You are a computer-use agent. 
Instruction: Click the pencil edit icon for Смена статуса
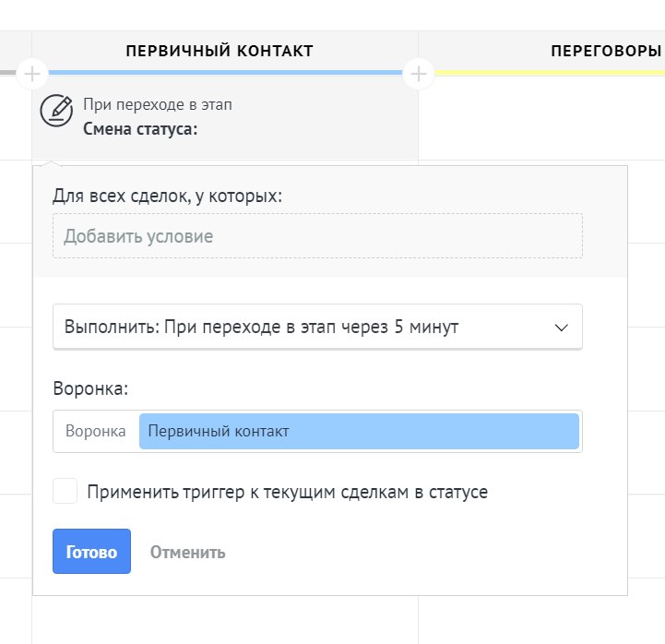point(56,111)
